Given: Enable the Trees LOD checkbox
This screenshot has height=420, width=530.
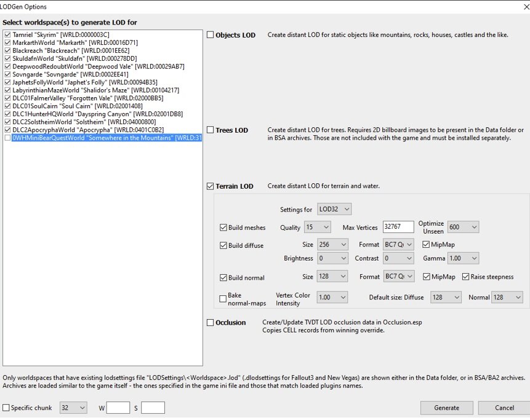Looking at the screenshot, I should click(x=211, y=130).
